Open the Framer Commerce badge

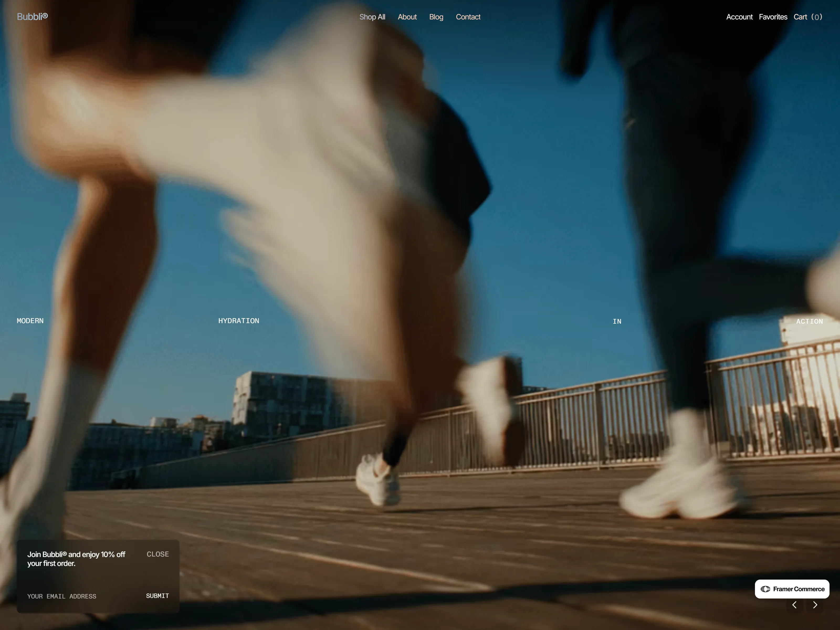point(792,589)
